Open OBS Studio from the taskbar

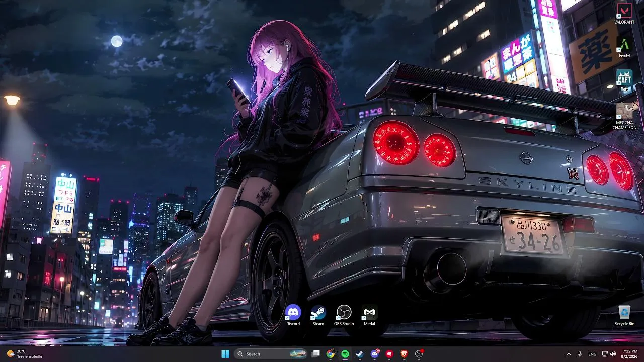tap(419, 354)
